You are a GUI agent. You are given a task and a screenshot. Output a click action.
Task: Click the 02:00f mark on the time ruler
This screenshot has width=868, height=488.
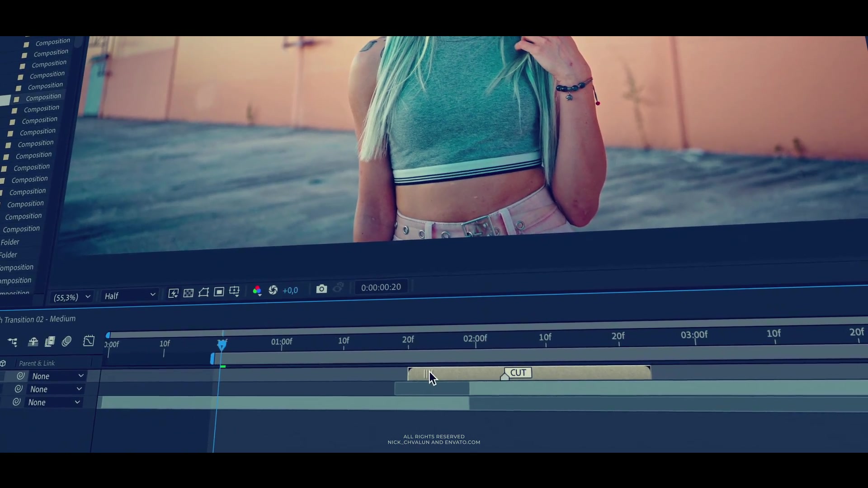475,339
